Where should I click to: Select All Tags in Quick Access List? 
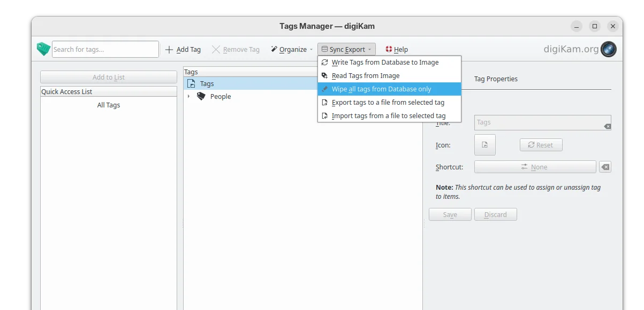coord(109,105)
